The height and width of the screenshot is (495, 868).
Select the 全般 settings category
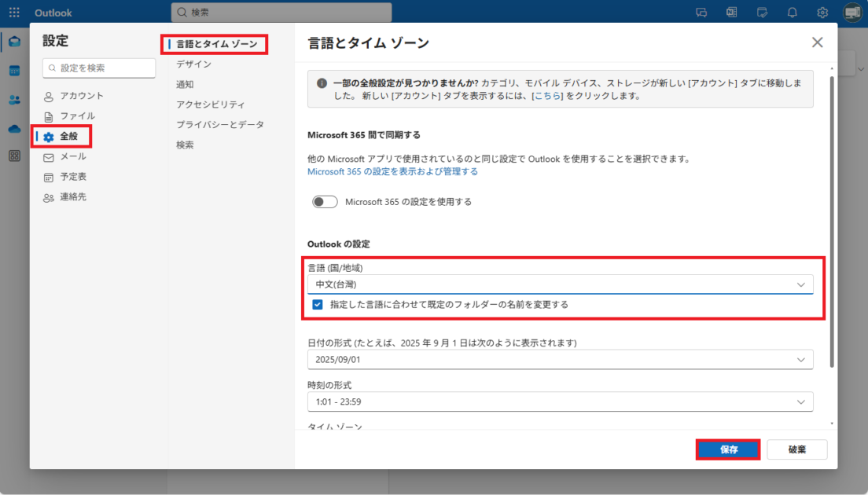[61, 136]
